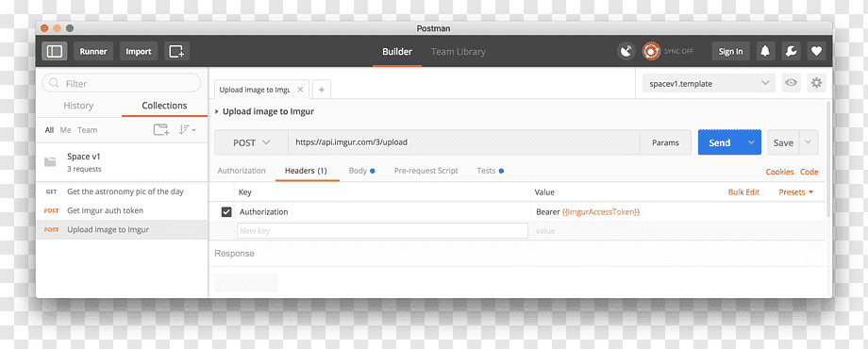
Task: Filter collections by Team
Action: click(88, 130)
